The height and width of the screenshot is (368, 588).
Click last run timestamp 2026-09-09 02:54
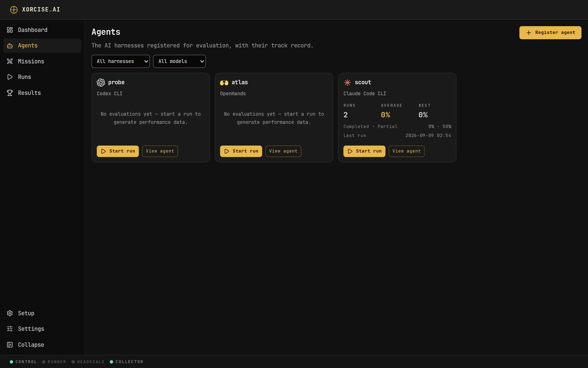click(x=428, y=136)
